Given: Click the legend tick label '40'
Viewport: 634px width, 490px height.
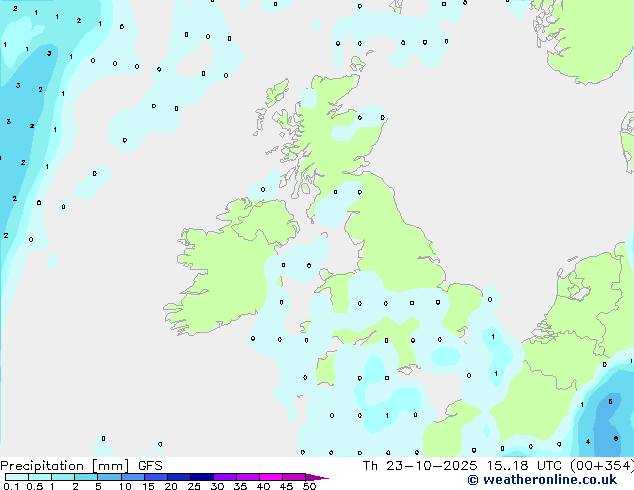Looking at the screenshot, I should click(x=263, y=486).
